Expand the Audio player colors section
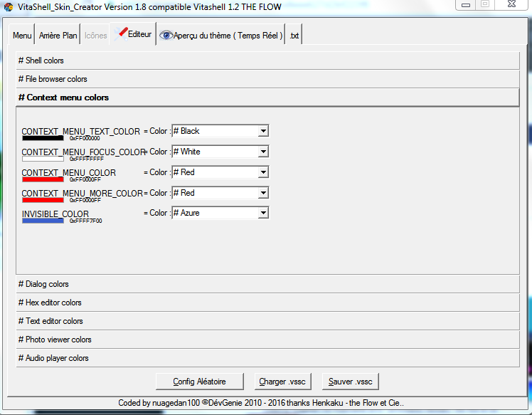Image resolution: width=532 pixels, height=415 pixels. click(267, 358)
